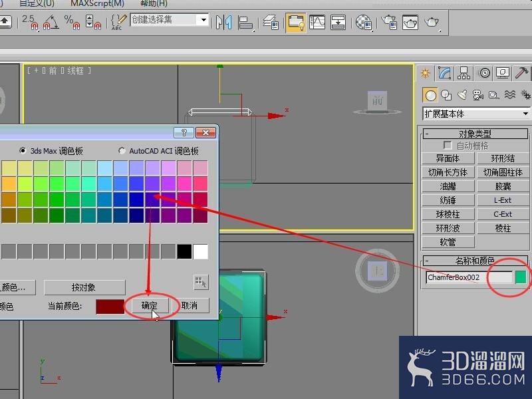Switch to the Motion panel tab
The image size is (532, 399).
click(485, 73)
